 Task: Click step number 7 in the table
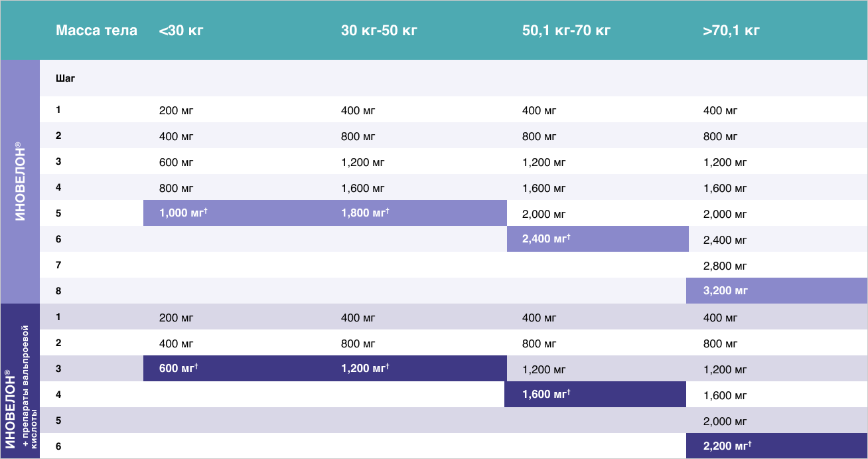pyautogui.click(x=58, y=265)
